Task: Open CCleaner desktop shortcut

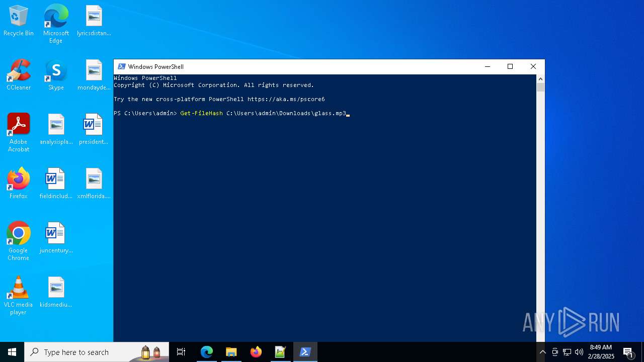Action: (19, 75)
